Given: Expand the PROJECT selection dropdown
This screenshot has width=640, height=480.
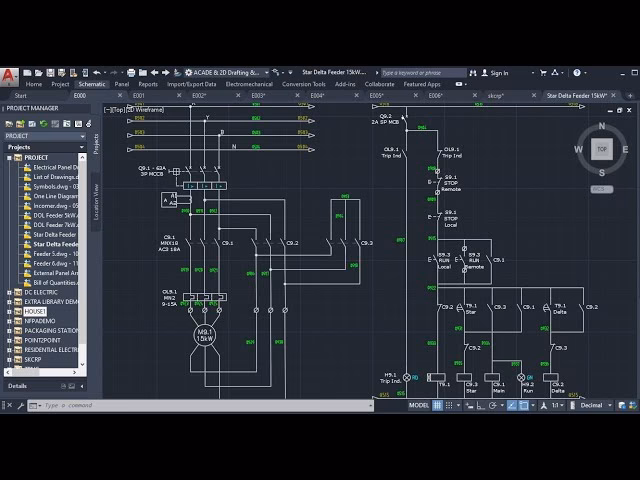Looking at the screenshot, I should point(82,136).
